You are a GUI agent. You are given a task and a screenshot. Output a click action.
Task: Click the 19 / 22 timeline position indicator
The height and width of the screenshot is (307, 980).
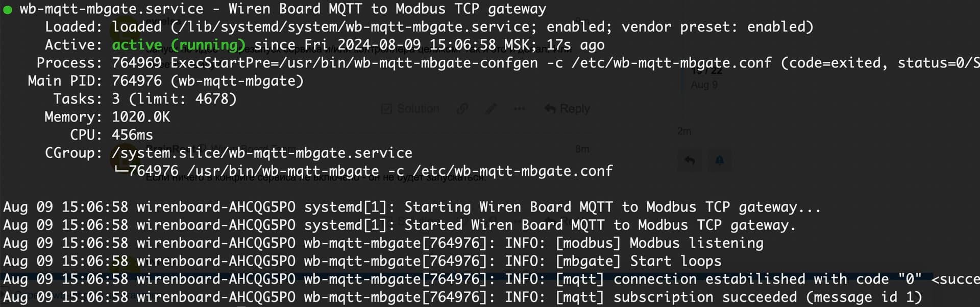coord(707,70)
